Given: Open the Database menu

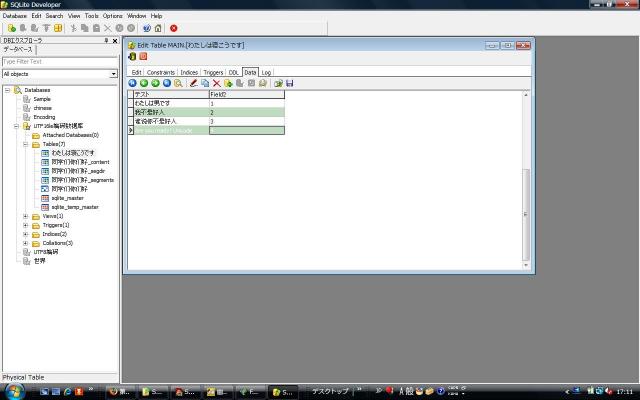Looking at the screenshot, I should point(15,16).
